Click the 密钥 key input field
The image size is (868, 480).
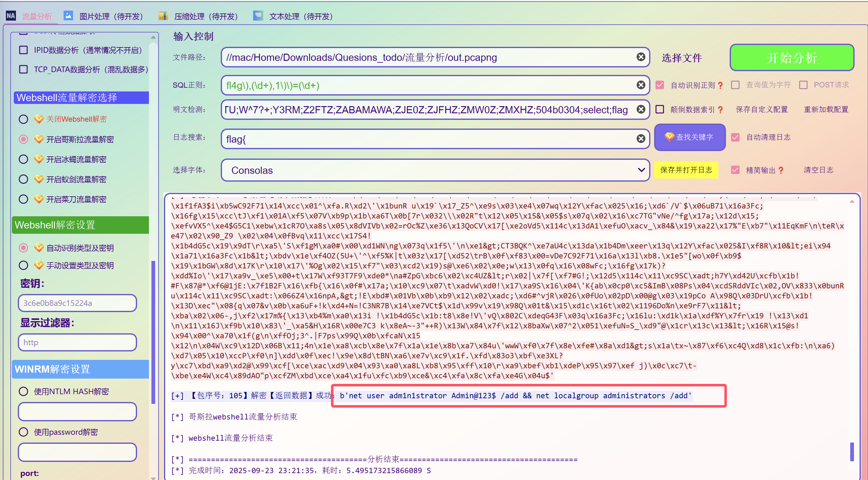point(77,303)
